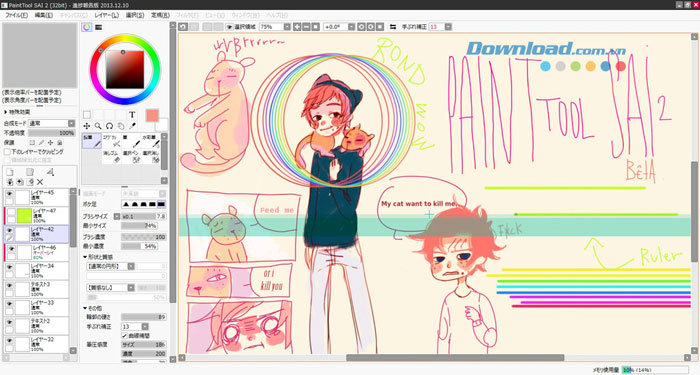Delete layer with the X icon

click(x=40, y=182)
